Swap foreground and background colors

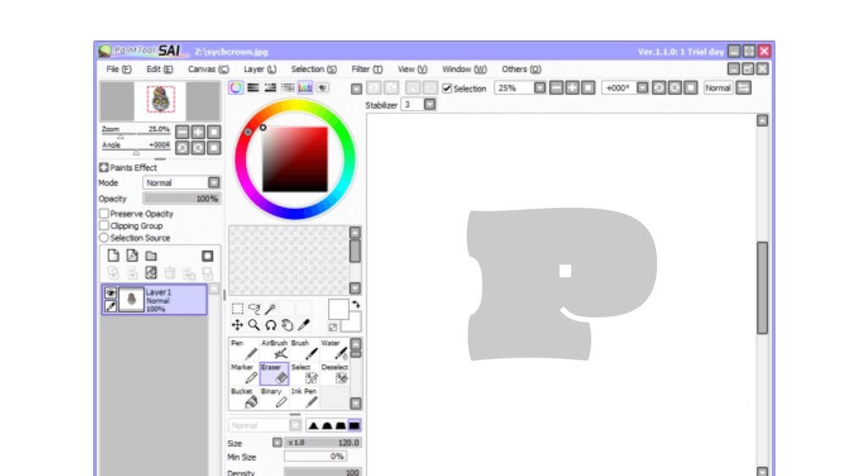tap(356, 305)
